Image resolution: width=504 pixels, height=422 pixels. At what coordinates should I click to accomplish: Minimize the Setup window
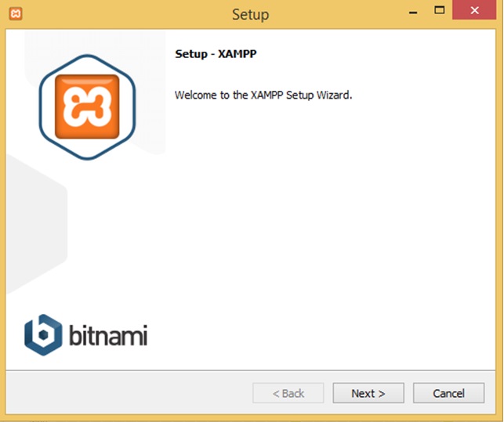(413, 13)
